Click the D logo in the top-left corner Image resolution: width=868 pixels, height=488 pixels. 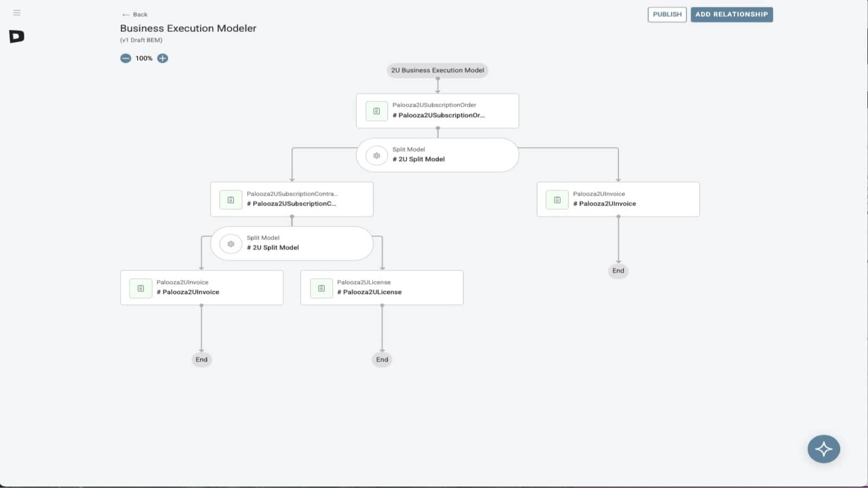pyautogui.click(x=16, y=37)
